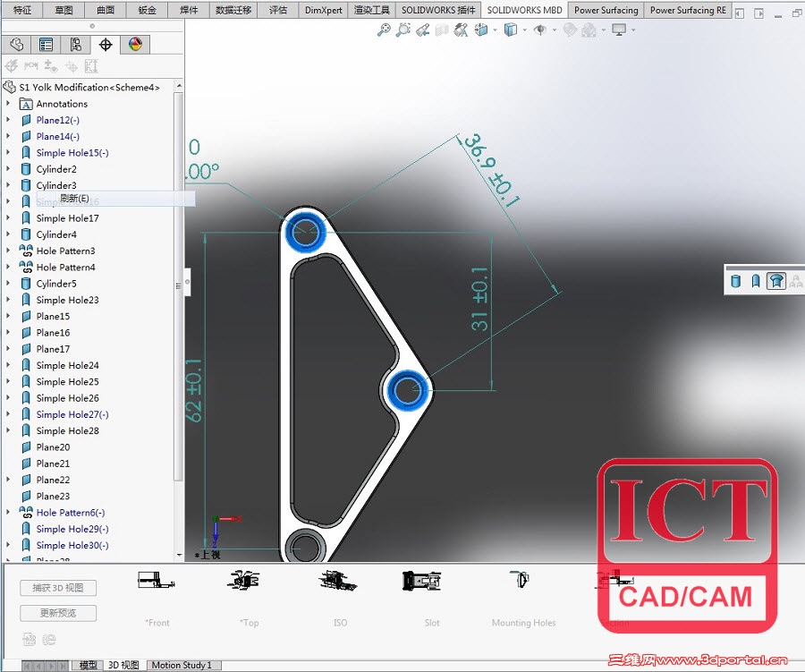The height and width of the screenshot is (672, 805).
Task: Click the Edit Appearance sphere icon
Action: coord(570,30)
